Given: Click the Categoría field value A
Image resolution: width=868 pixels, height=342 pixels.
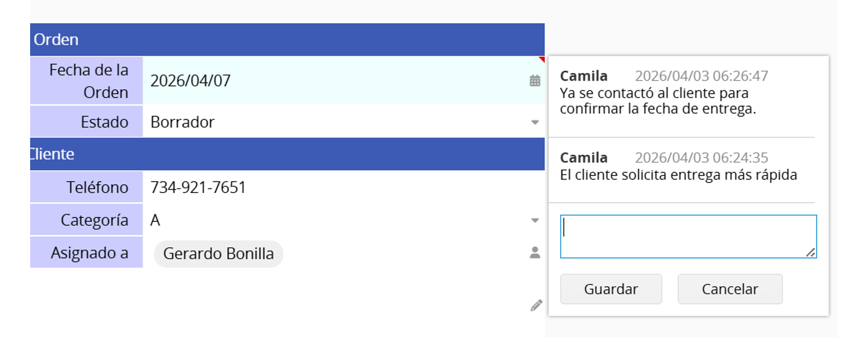Looking at the screenshot, I should (155, 220).
